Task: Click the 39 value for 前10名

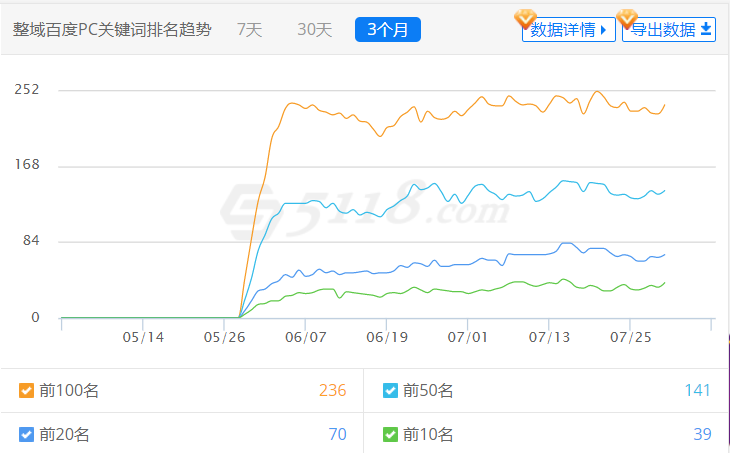Action: pyautogui.click(x=702, y=435)
